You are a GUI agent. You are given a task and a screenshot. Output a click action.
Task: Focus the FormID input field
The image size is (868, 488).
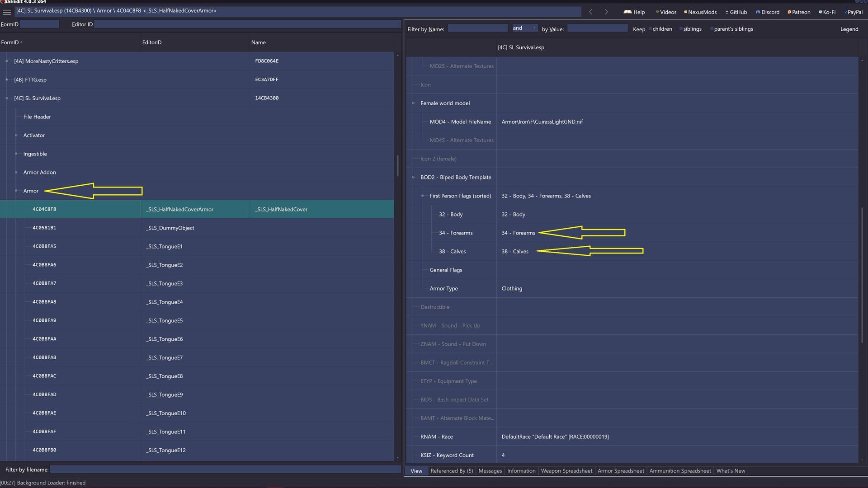[x=39, y=24]
